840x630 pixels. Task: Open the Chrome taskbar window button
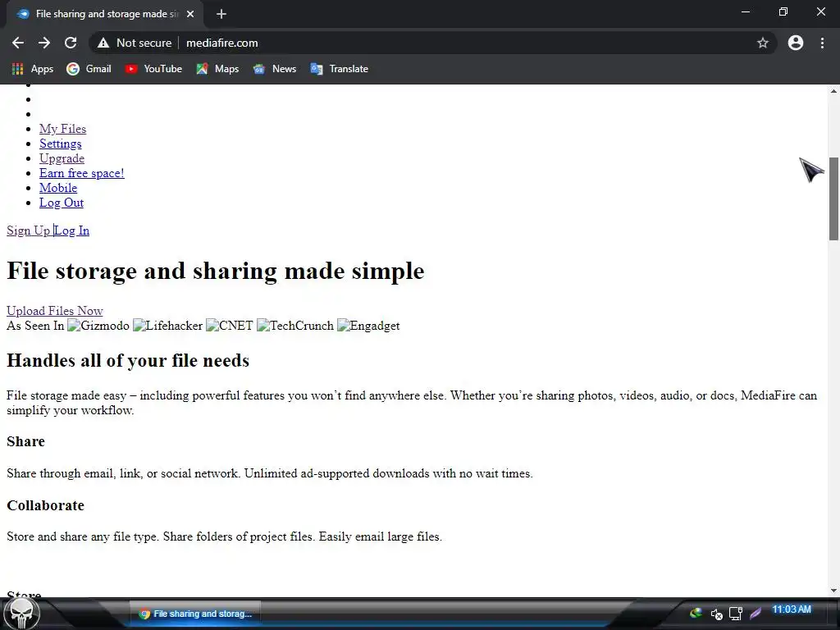coord(195,614)
